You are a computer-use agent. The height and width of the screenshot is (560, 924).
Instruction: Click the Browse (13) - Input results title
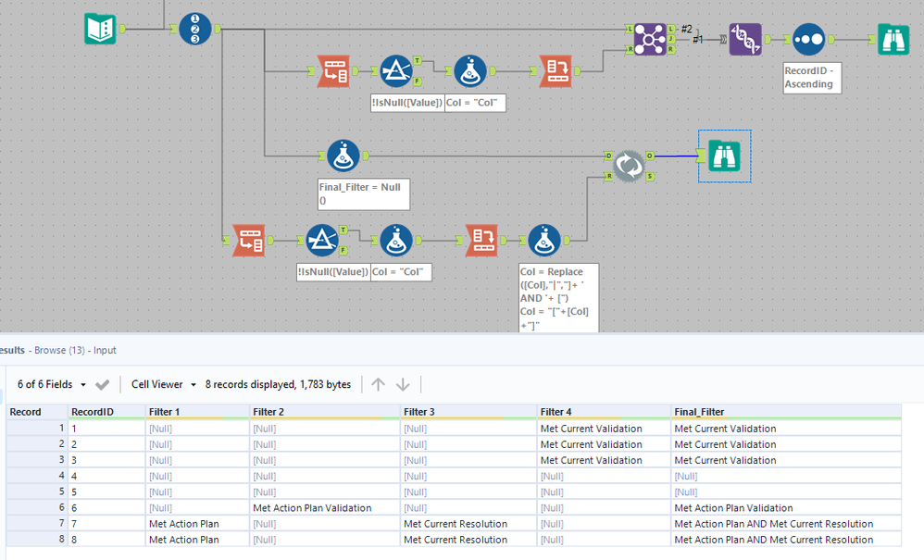75,350
